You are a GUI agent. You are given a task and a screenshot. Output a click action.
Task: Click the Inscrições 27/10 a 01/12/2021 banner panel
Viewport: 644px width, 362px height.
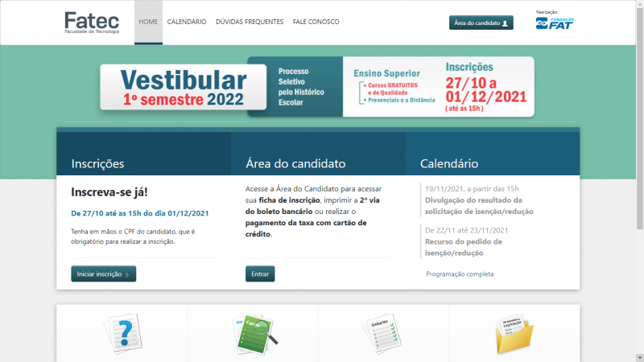[x=486, y=87]
